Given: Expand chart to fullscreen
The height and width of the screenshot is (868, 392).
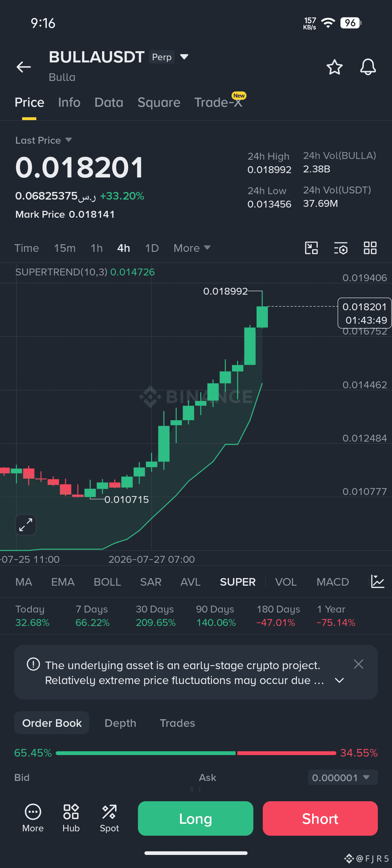Looking at the screenshot, I should 26,525.
